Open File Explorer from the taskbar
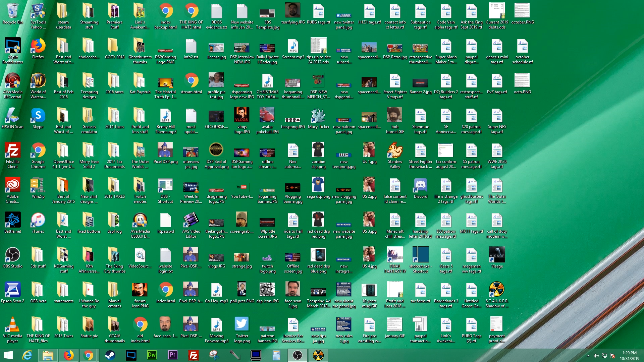This screenshot has height=362, width=644. [x=48, y=355]
